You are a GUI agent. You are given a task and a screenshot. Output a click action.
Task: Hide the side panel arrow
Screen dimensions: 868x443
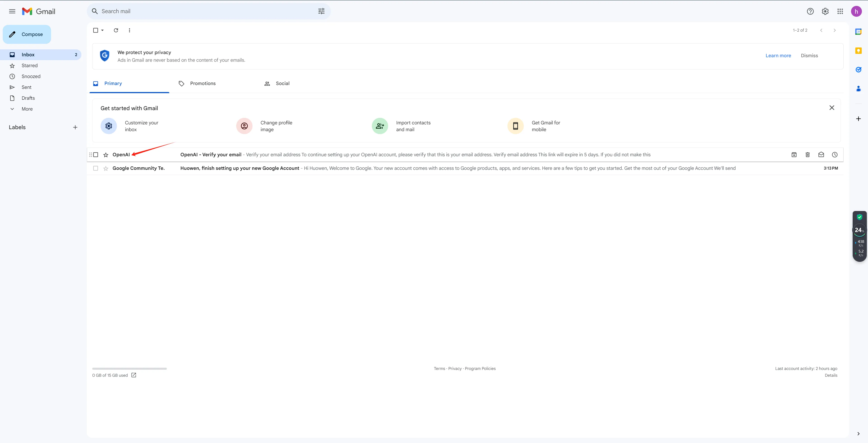tap(858, 434)
